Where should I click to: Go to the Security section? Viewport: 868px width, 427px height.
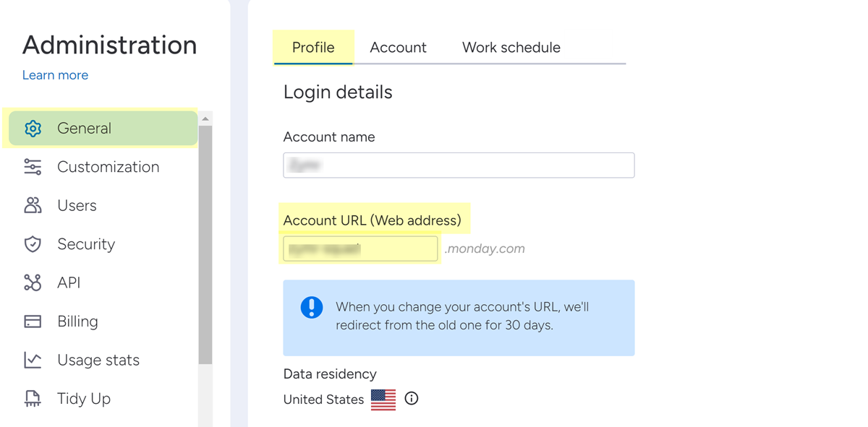click(86, 244)
